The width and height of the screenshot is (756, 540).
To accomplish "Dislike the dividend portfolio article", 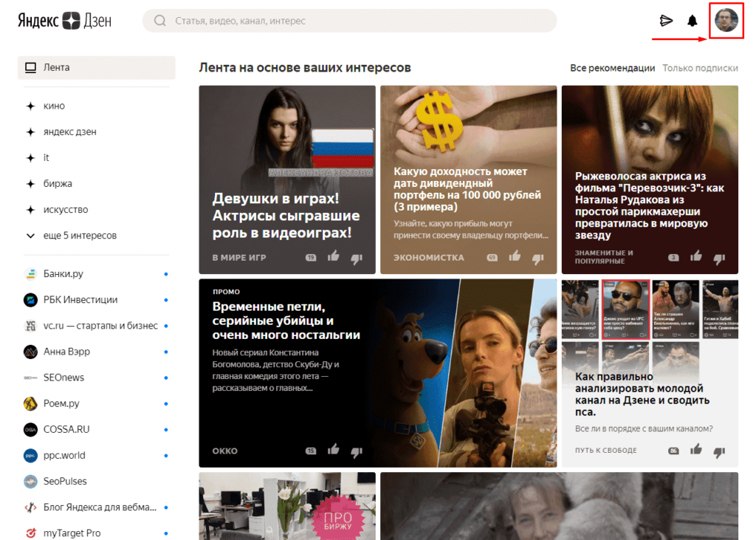I will pos(538,259).
